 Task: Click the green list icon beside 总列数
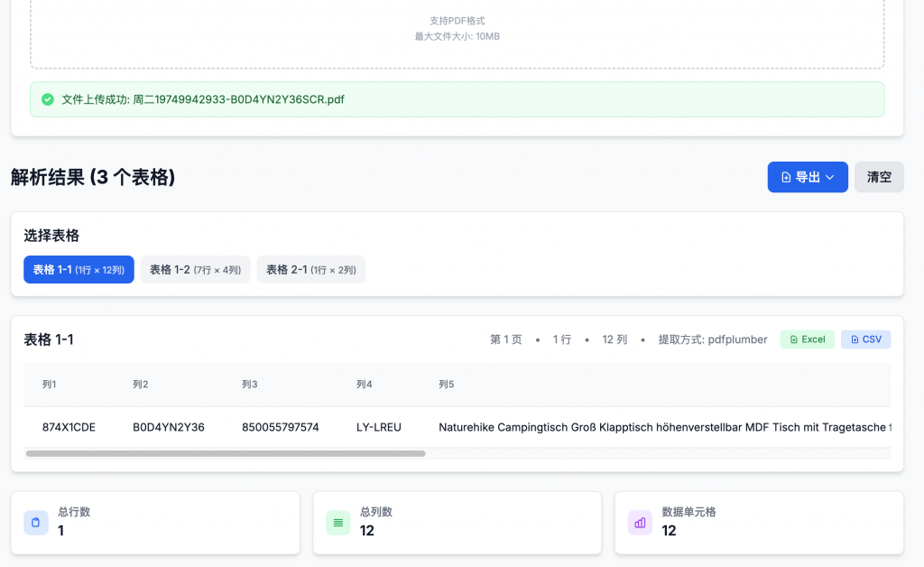(338, 522)
